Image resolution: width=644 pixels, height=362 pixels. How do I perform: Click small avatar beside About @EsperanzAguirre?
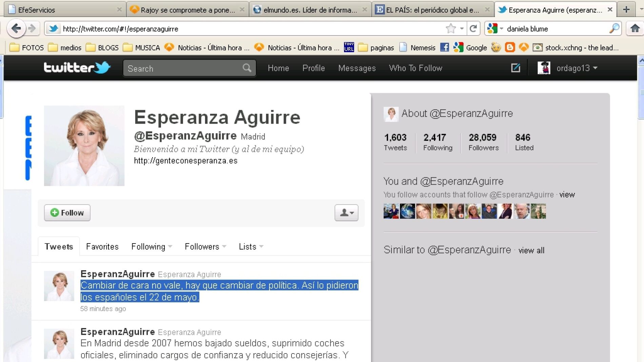click(391, 114)
